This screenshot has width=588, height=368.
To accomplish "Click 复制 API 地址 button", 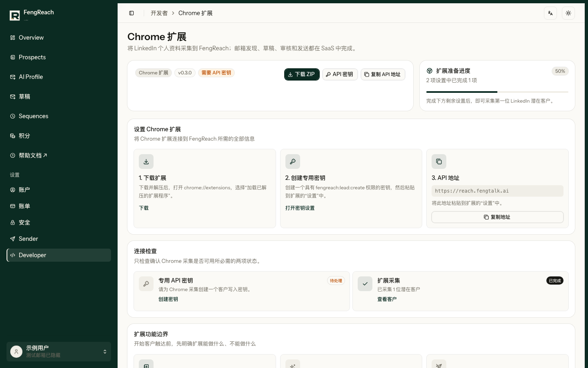I will click(x=383, y=74).
